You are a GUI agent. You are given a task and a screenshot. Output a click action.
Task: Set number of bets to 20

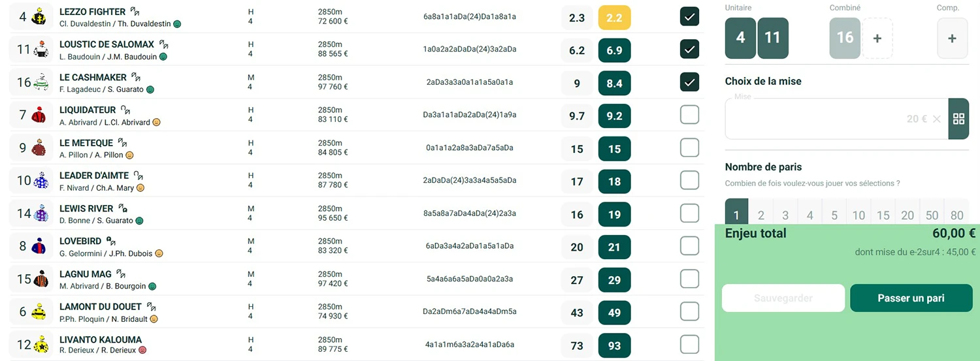pos(907,215)
